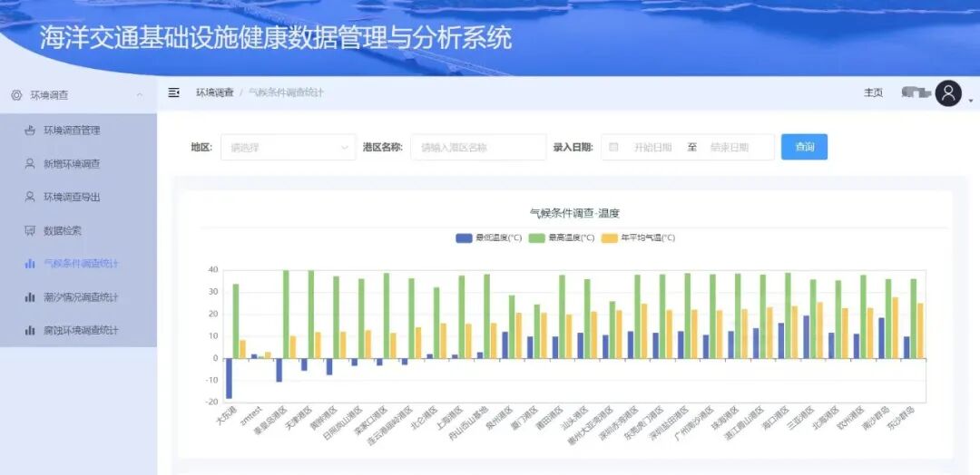This screenshot has height=475, width=980.
Task: Open user menu arrow next to avatar
Action: [x=970, y=100]
